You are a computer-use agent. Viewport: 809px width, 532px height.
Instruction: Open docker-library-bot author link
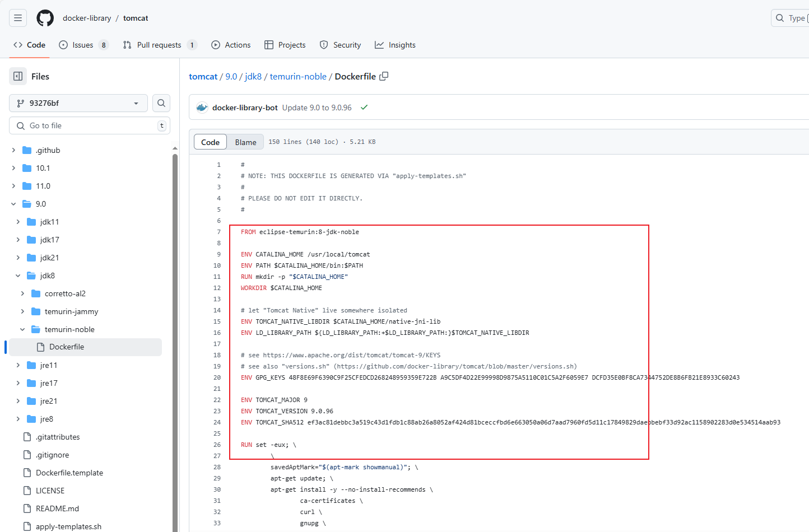click(245, 108)
